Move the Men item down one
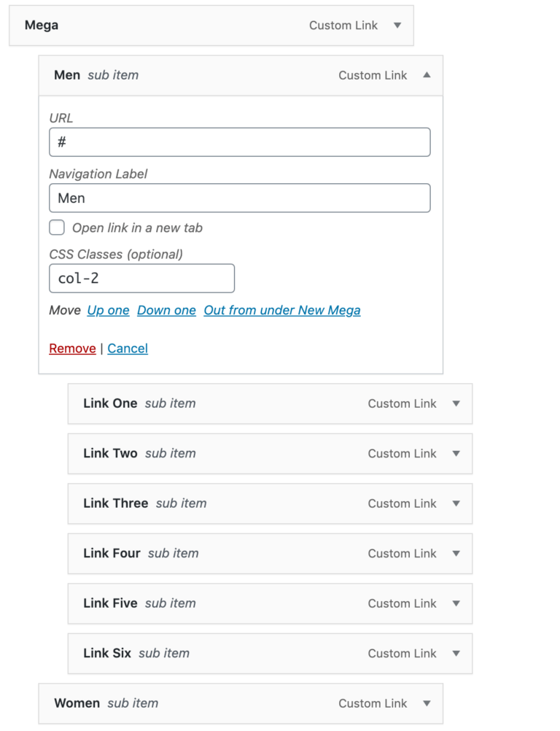Viewport: 560px width, 731px height. coord(166,310)
